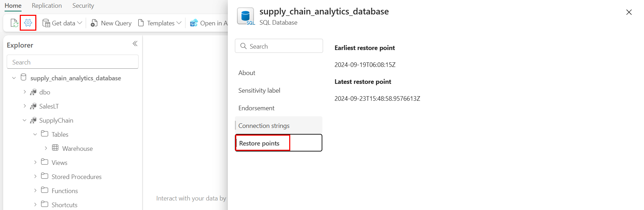This screenshot has width=644, height=210.
Task: Switch to the Security tab
Action: coord(83,6)
